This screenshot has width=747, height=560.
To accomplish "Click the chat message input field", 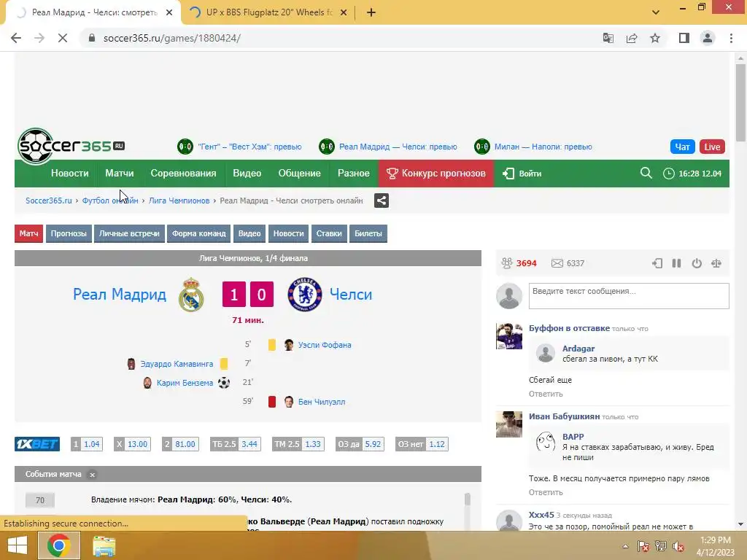I will click(629, 296).
